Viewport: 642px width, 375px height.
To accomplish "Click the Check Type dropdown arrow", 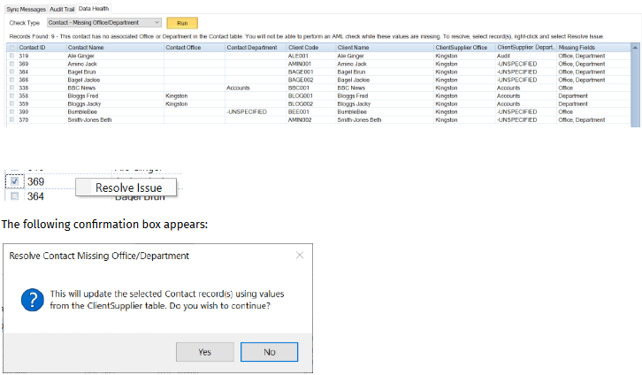I will coord(156,23).
